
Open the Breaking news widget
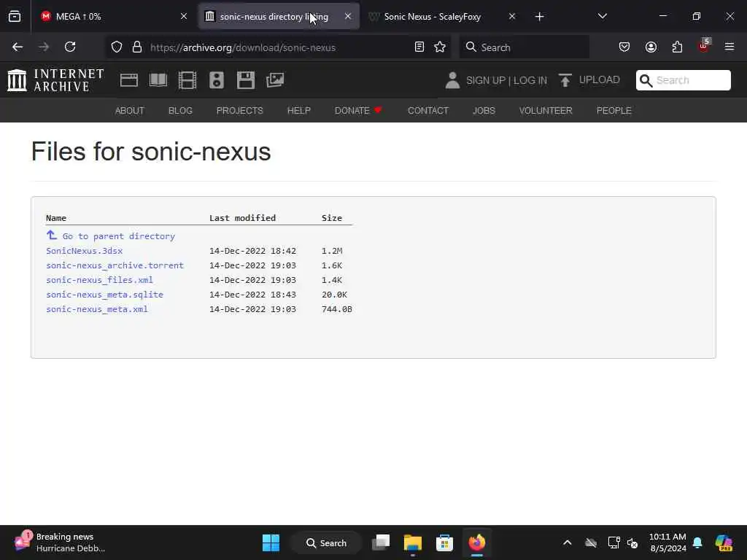click(60, 542)
